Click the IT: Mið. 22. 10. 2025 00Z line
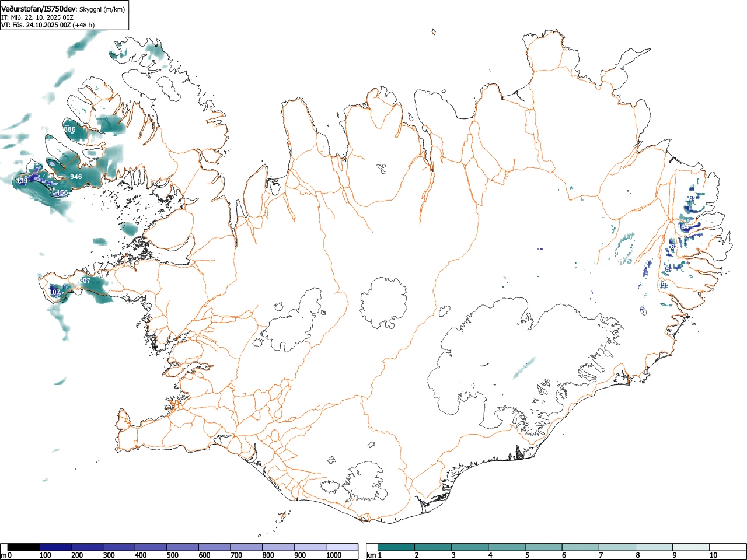 (x=37, y=17)
